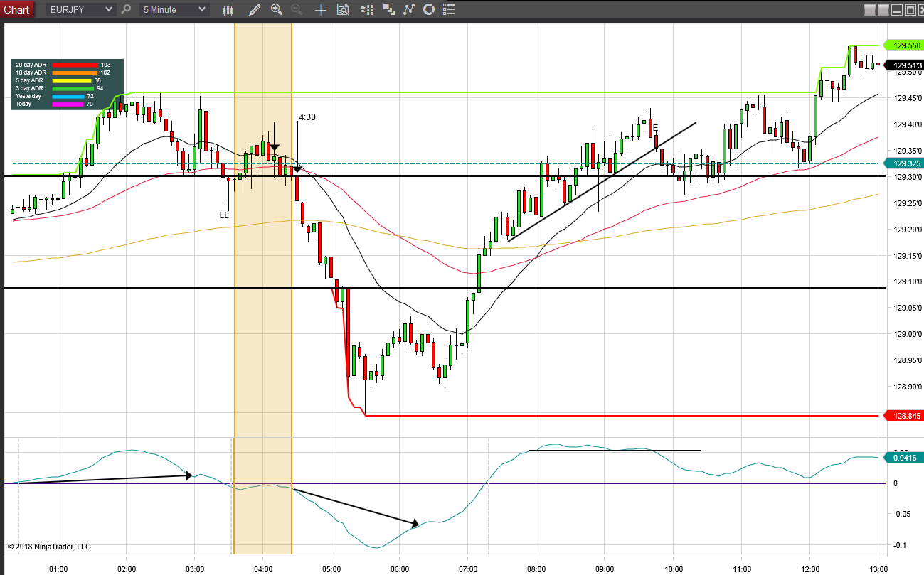This screenshot has height=575, width=924.
Task: Click the green 3 day ADR bar
Action: [x=73, y=88]
